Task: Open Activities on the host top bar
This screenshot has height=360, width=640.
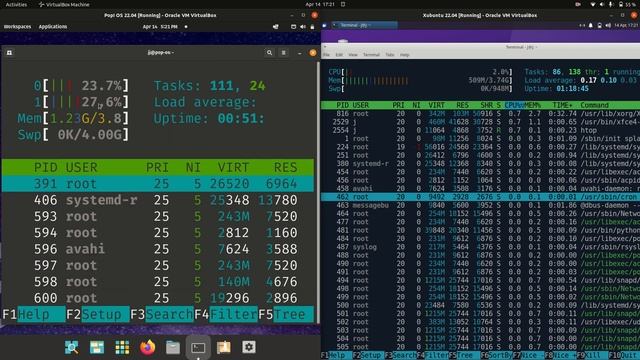Action: (x=16, y=4)
